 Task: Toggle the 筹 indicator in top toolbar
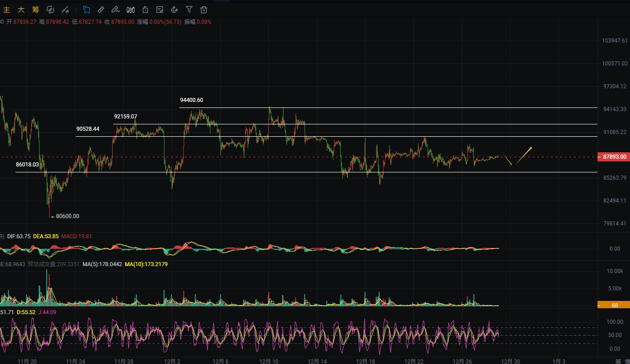pos(36,10)
